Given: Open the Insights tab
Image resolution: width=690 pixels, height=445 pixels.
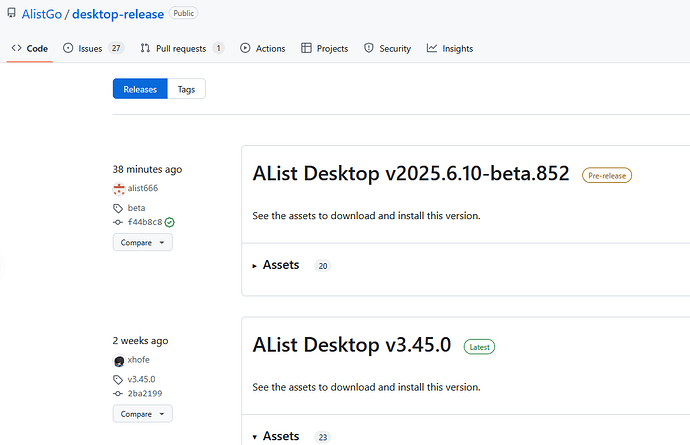Looking at the screenshot, I should pyautogui.click(x=450, y=48).
